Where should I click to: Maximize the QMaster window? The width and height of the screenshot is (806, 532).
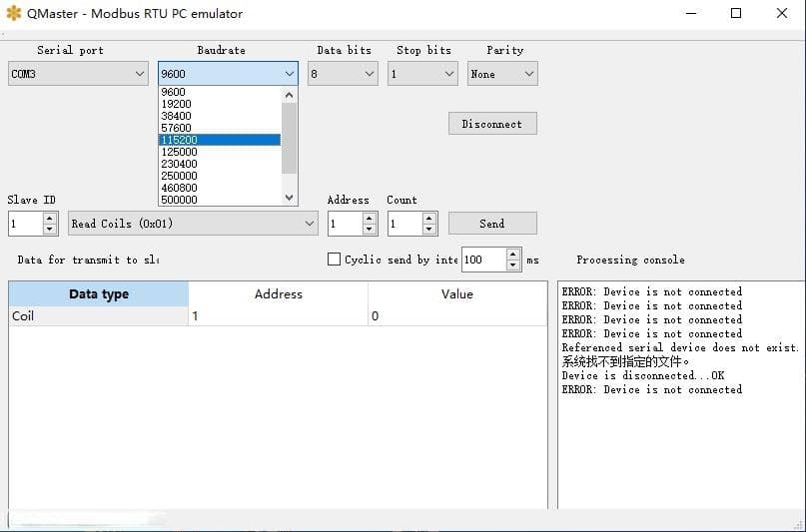(736, 13)
